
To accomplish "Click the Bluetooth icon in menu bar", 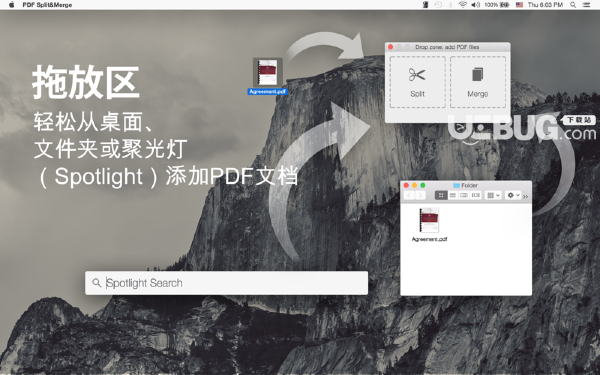I will tap(450, 5).
